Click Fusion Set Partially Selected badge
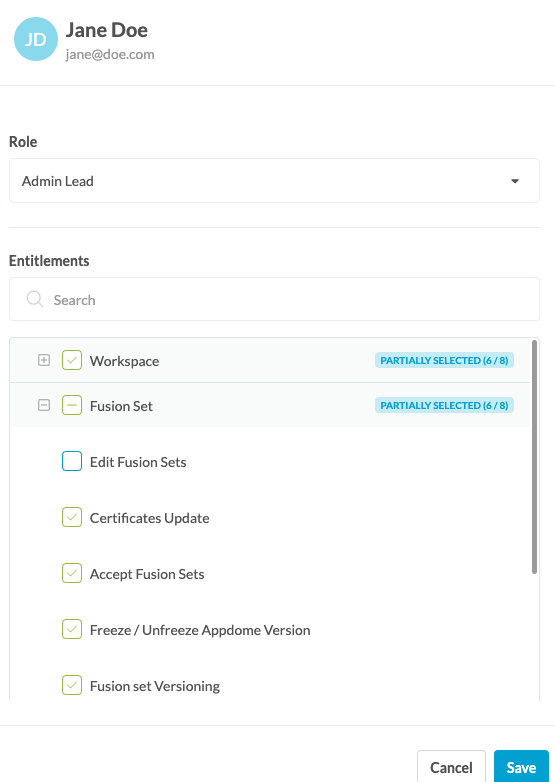555x782 pixels. point(444,405)
